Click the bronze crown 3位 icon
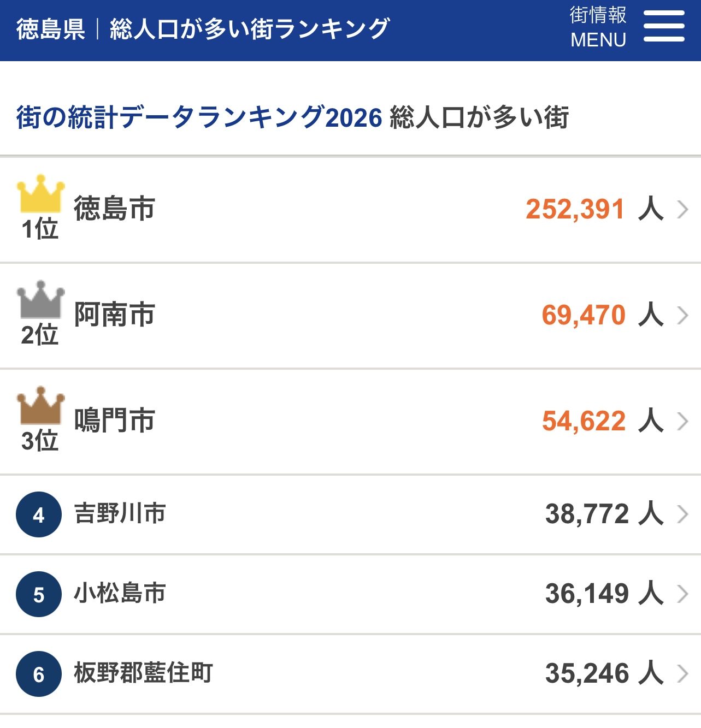The width and height of the screenshot is (701, 728). (x=40, y=419)
